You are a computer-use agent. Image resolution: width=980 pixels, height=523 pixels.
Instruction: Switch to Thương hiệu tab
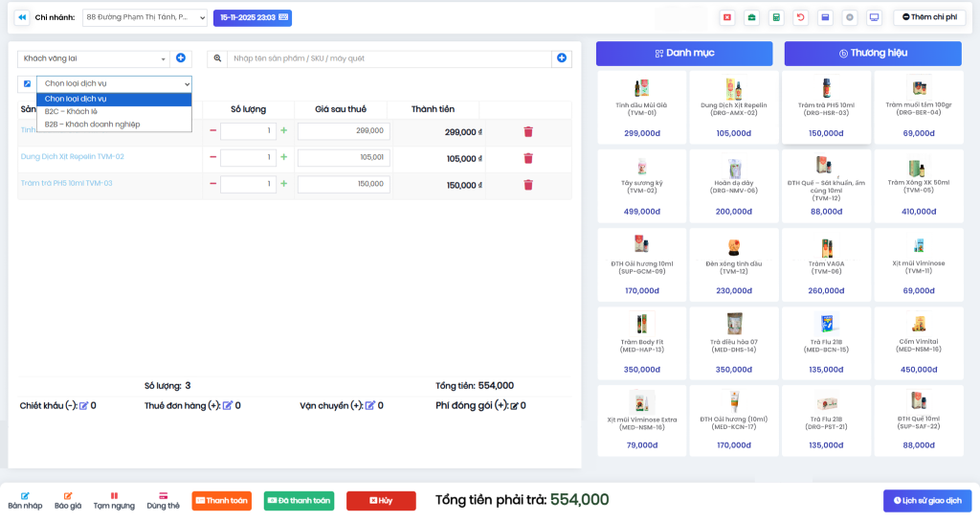[873, 54]
